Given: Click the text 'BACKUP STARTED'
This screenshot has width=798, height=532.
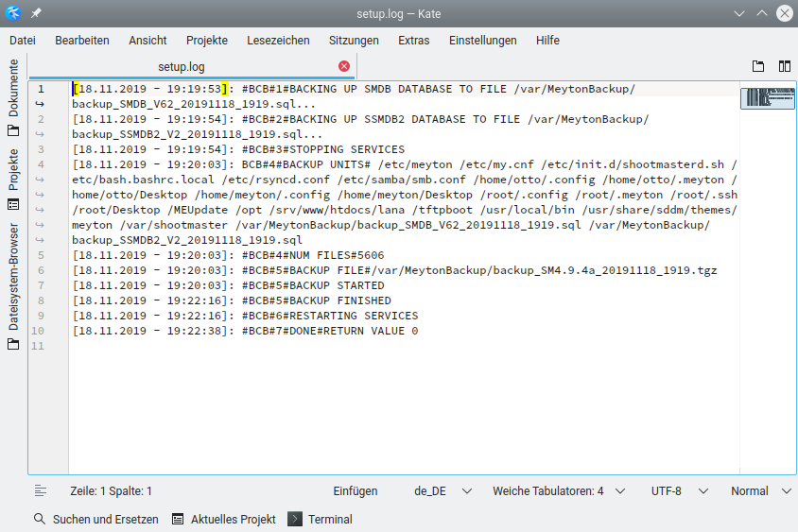Looking at the screenshot, I should point(337,285).
